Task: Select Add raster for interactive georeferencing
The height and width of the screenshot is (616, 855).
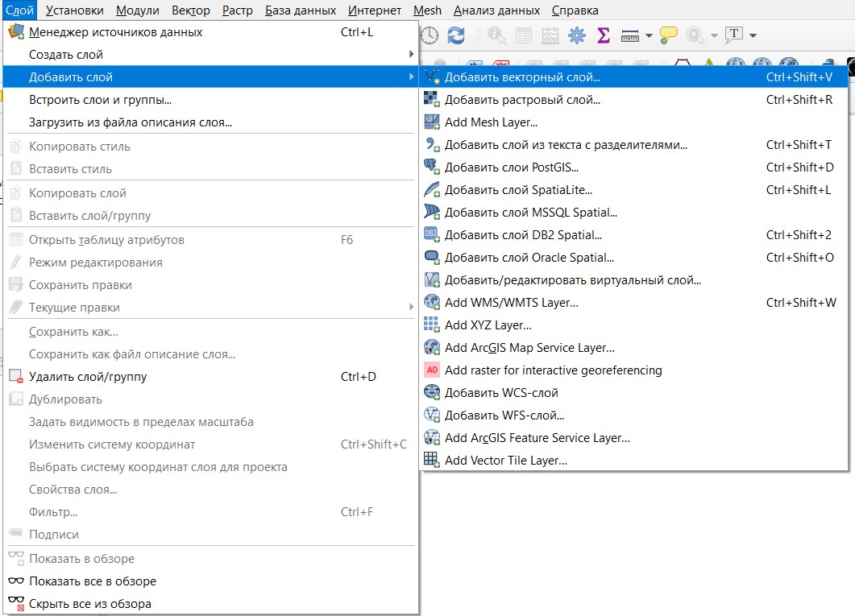Action: (x=633, y=370)
